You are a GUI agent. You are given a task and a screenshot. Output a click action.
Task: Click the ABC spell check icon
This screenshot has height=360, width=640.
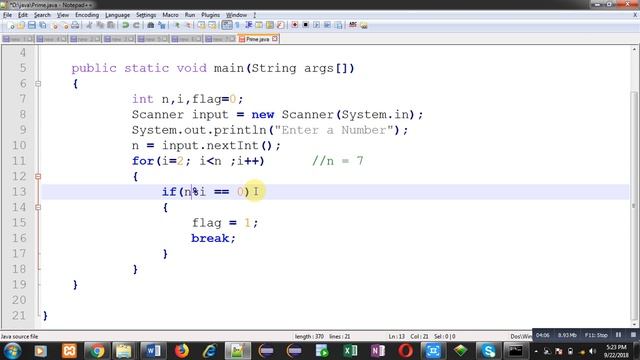[353, 25]
